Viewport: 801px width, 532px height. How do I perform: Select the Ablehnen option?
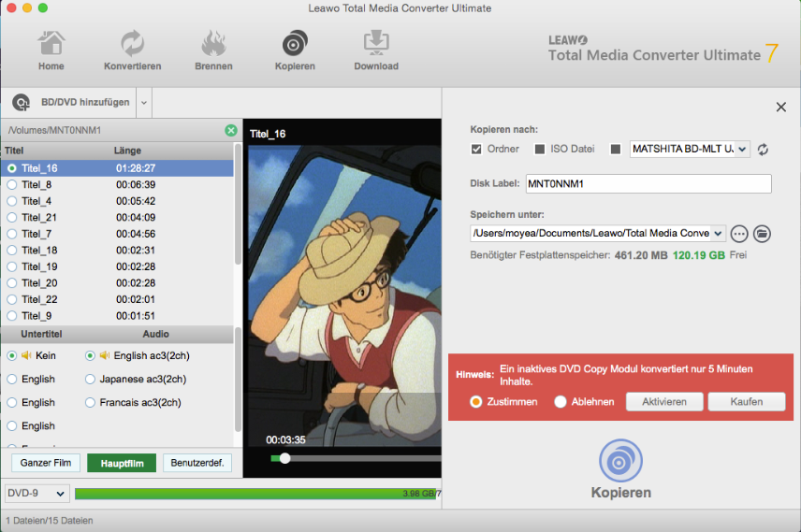tap(561, 402)
